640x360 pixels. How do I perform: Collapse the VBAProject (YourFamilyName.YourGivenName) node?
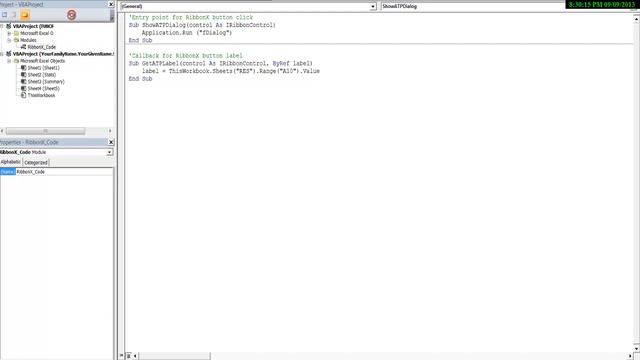pyautogui.click(x=2, y=54)
